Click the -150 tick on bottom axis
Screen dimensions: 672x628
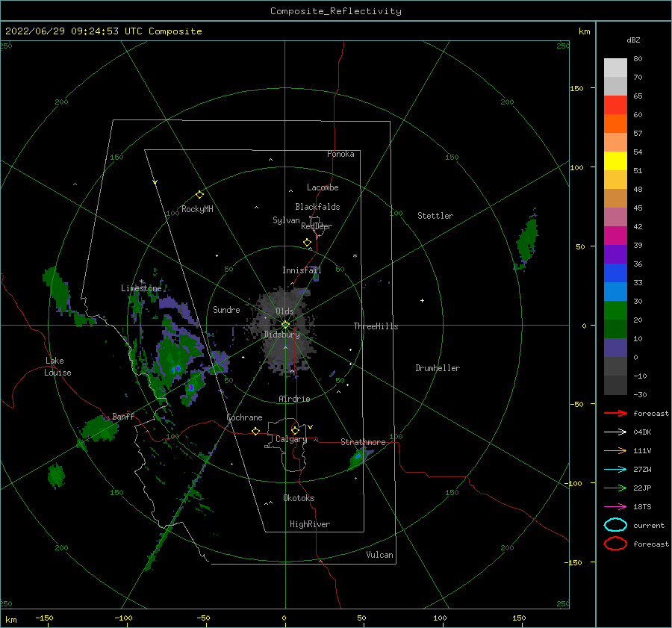(x=44, y=618)
